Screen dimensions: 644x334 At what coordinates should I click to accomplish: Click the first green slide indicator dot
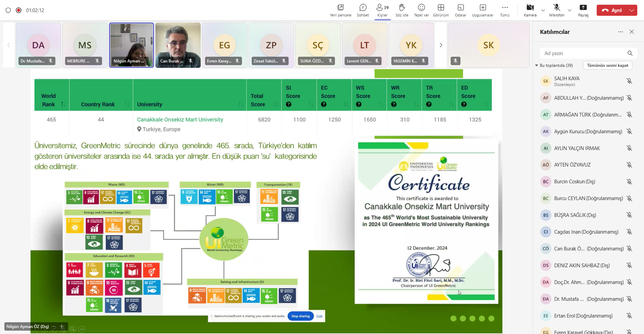(x=453, y=319)
